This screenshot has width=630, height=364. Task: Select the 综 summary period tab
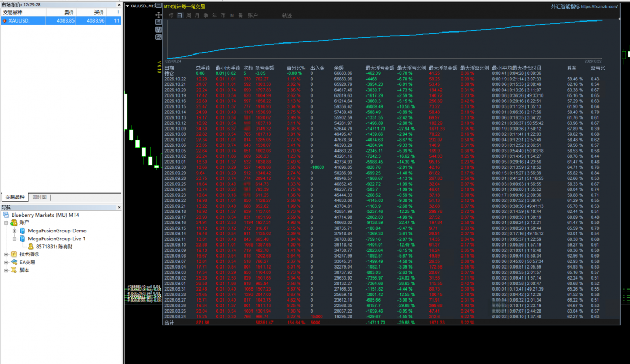tap(171, 16)
